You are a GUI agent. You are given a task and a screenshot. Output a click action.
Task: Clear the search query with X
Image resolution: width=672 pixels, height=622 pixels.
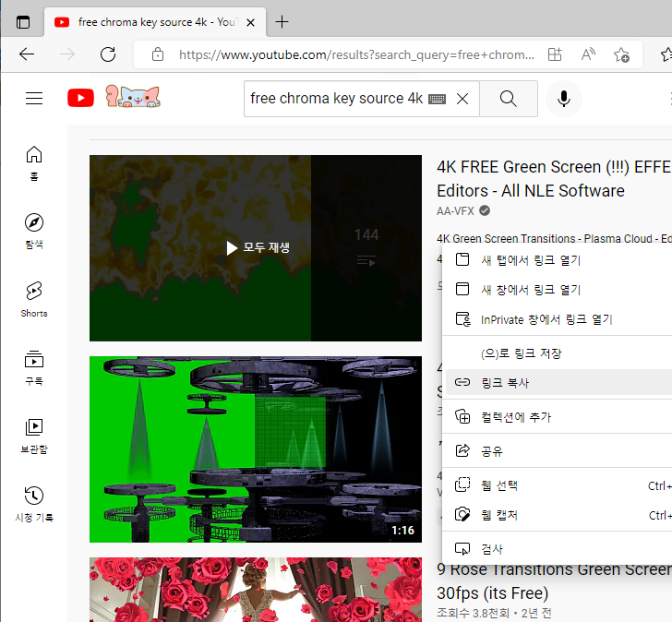tap(462, 99)
